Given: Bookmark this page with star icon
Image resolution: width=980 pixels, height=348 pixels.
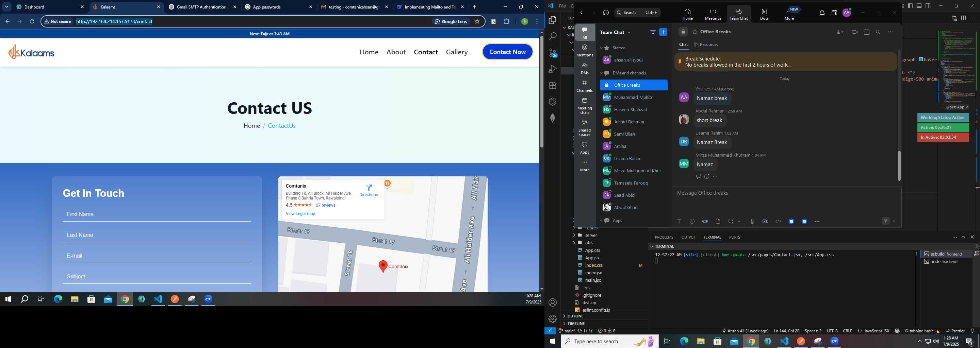Looking at the screenshot, I should pos(477,22).
